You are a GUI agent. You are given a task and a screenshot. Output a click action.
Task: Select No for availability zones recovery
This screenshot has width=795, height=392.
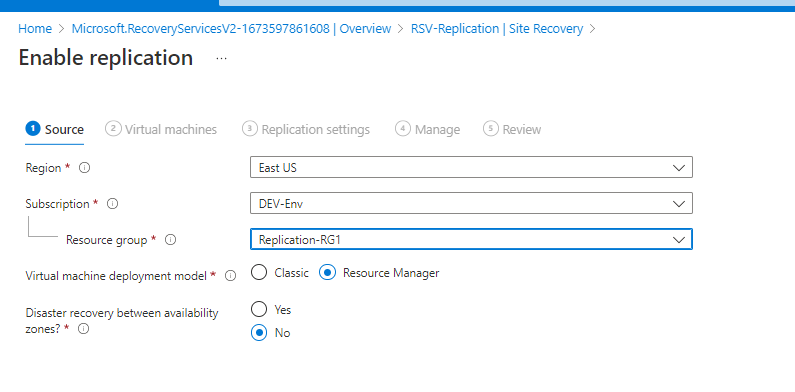pos(259,333)
